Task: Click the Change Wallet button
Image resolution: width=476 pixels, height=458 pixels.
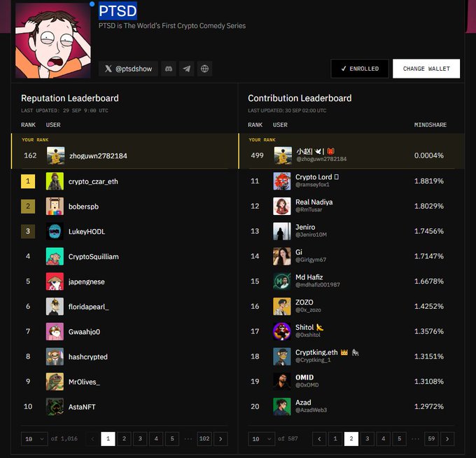Action: coord(426,69)
